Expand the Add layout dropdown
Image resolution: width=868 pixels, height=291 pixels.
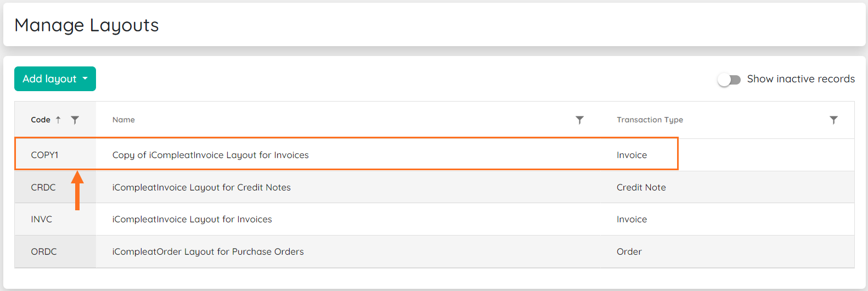(55, 79)
